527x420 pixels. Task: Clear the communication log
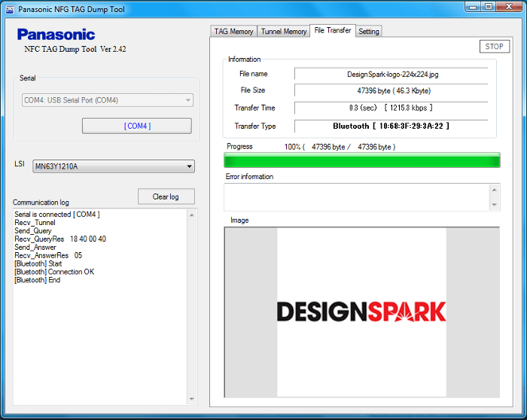pos(166,196)
